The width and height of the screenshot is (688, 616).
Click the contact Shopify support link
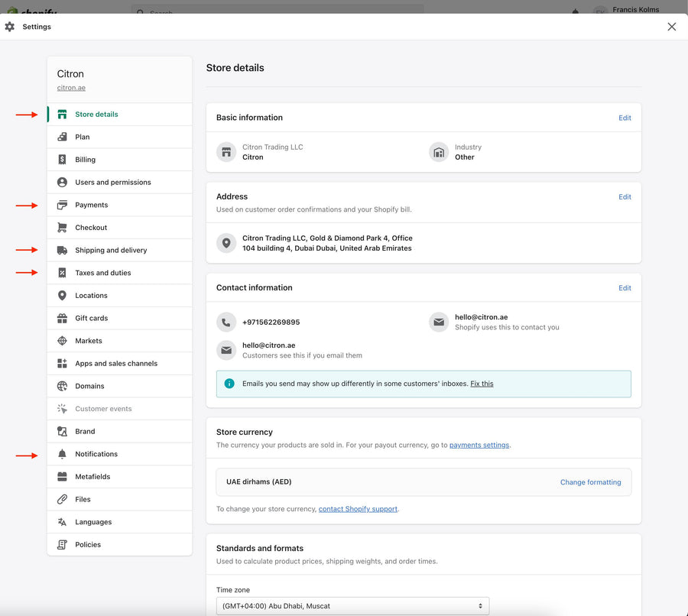(358, 509)
